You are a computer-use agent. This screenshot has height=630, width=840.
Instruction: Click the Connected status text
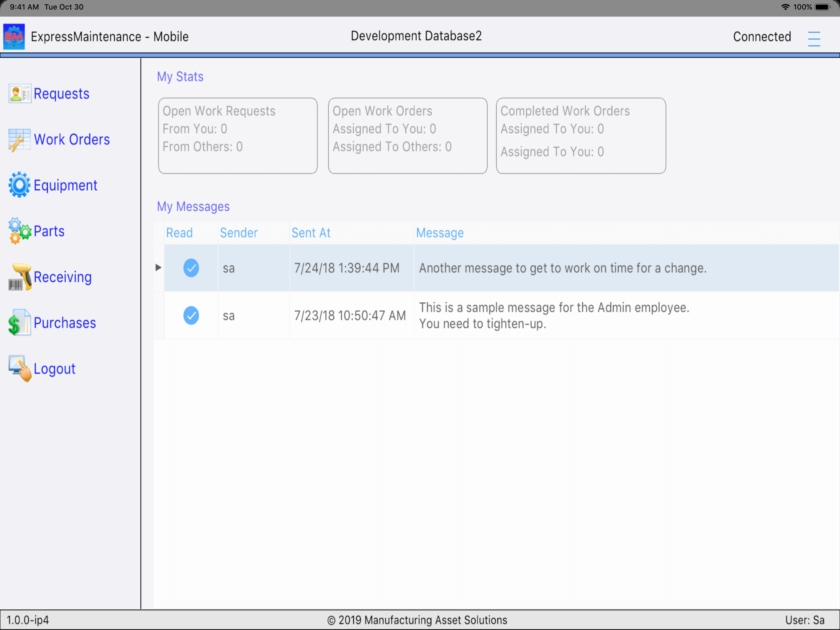point(762,37)
